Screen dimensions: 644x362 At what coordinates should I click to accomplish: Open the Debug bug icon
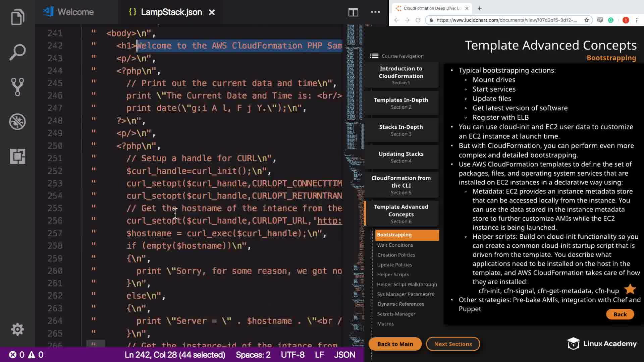point(17,121)
